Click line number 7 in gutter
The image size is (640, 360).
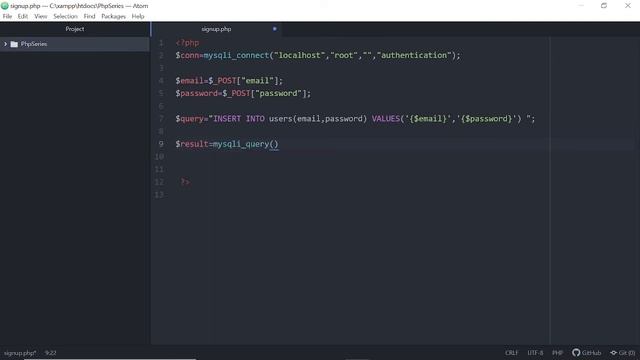pyautogui.click(x=161, y=118)
